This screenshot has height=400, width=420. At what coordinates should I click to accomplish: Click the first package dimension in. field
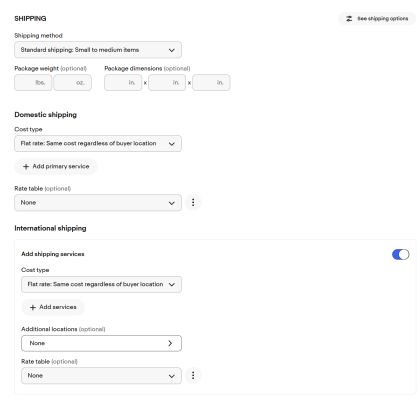[x=123, y=83]
